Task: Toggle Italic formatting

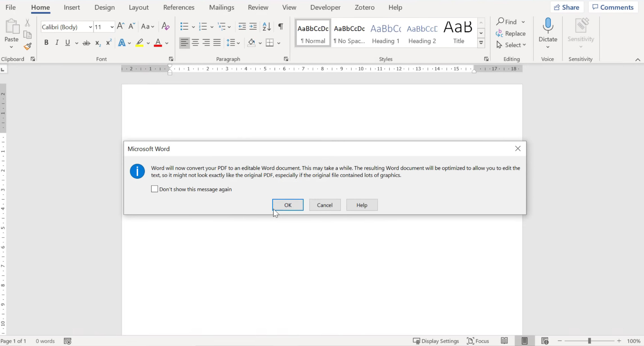Action: pos(57,43)
